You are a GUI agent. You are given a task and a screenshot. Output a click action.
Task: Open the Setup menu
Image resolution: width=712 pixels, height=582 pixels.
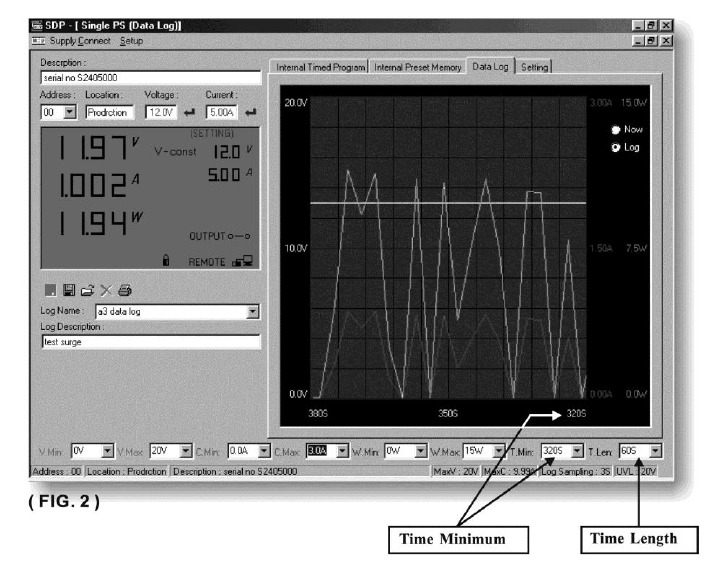point(131,40)
